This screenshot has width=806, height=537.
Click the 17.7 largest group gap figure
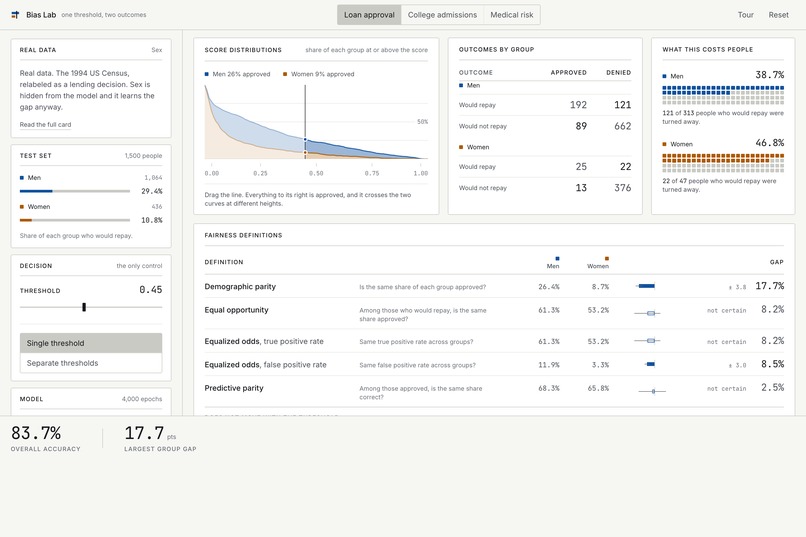click(144, 433)
